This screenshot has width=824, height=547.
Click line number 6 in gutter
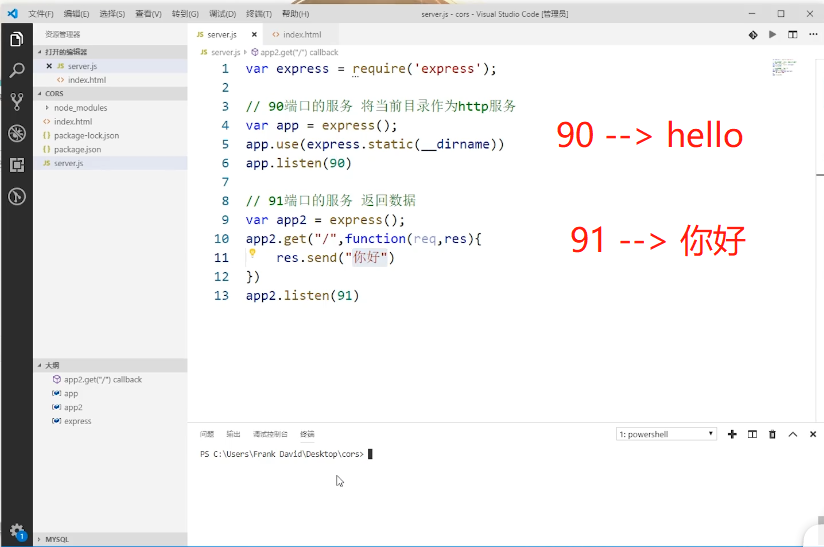click(x=225, y=163)
